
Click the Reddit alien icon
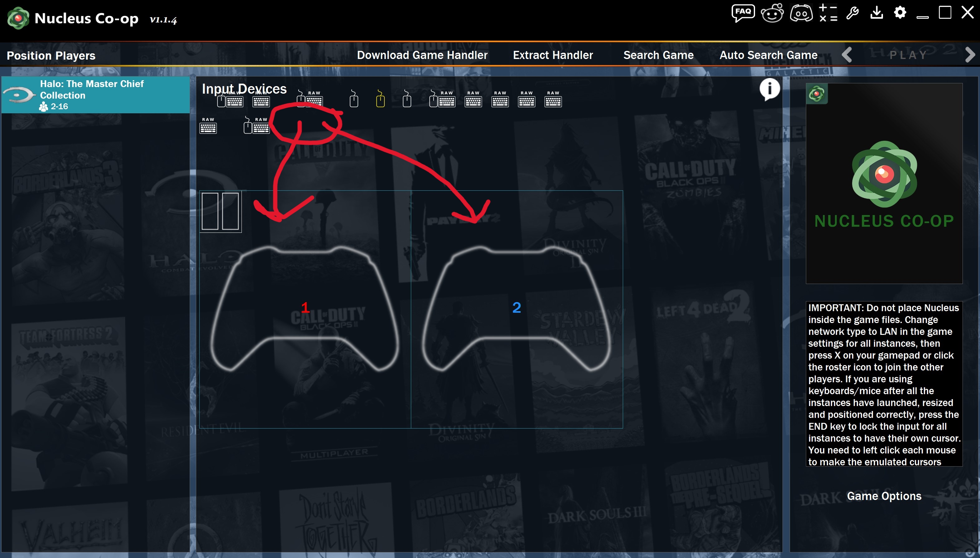[x=772, y=13]
